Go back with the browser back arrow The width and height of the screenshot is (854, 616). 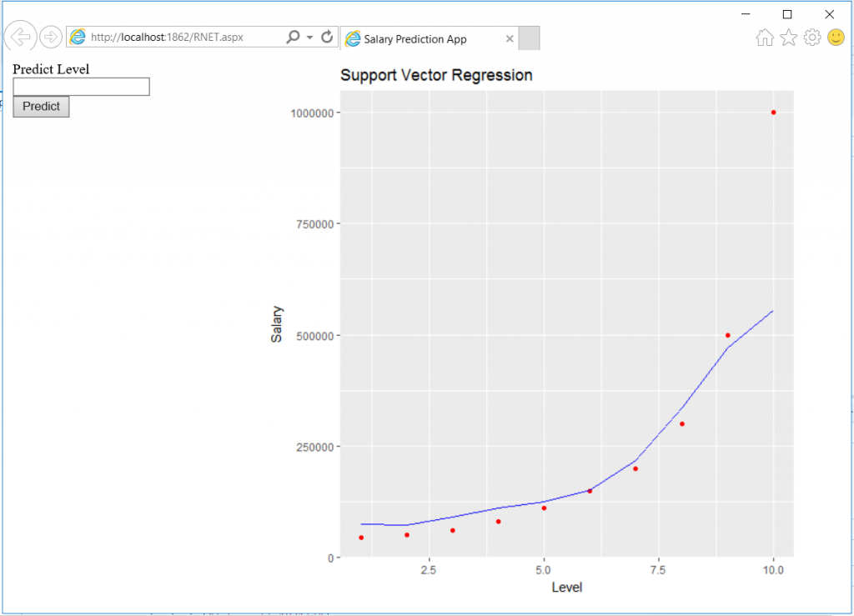(20, 37)
